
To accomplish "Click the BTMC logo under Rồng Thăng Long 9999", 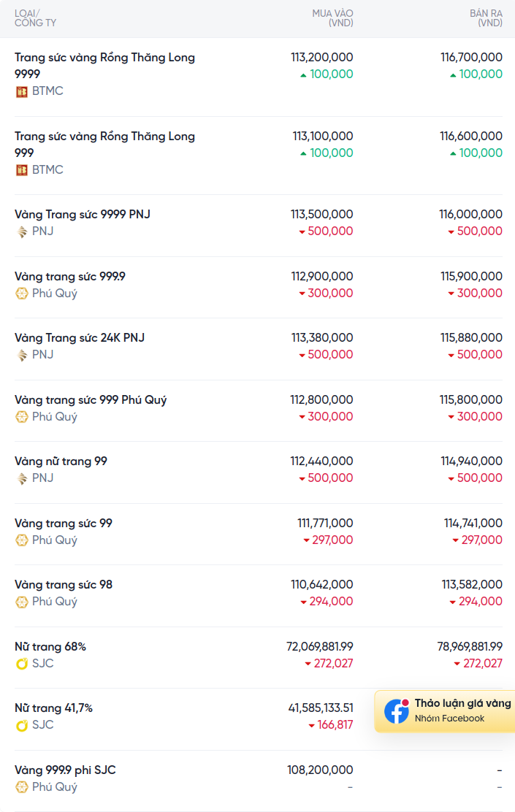I will click(21, 92).
